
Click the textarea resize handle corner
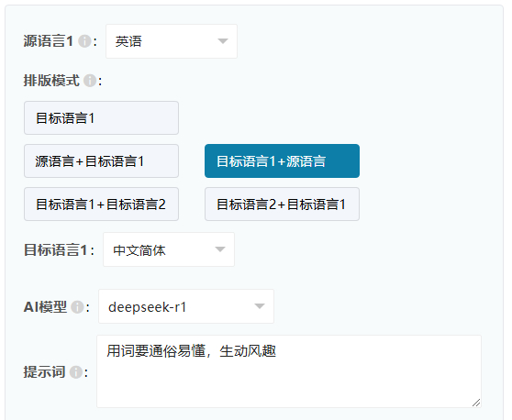[x=476, y=403]
